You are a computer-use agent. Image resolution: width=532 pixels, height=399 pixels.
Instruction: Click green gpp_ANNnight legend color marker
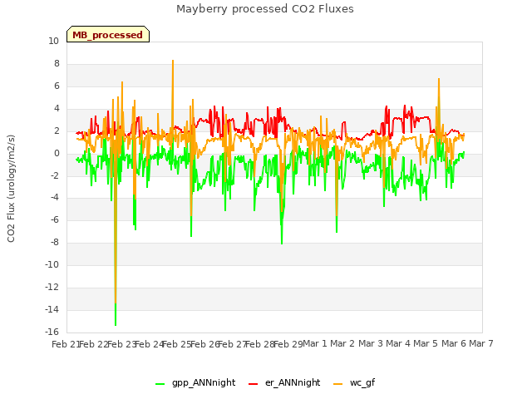click(x=160, y=384)
